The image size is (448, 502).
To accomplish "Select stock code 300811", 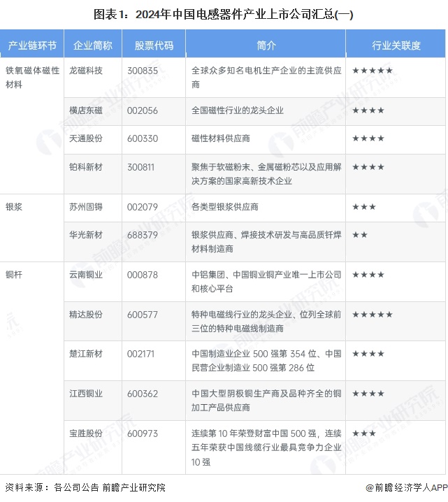I will [x=140, y=167].
